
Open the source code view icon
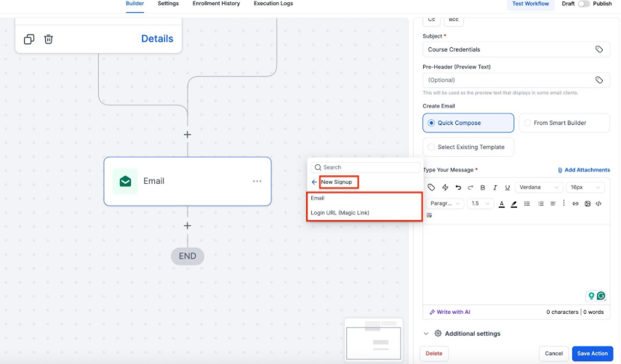point(598,203)
